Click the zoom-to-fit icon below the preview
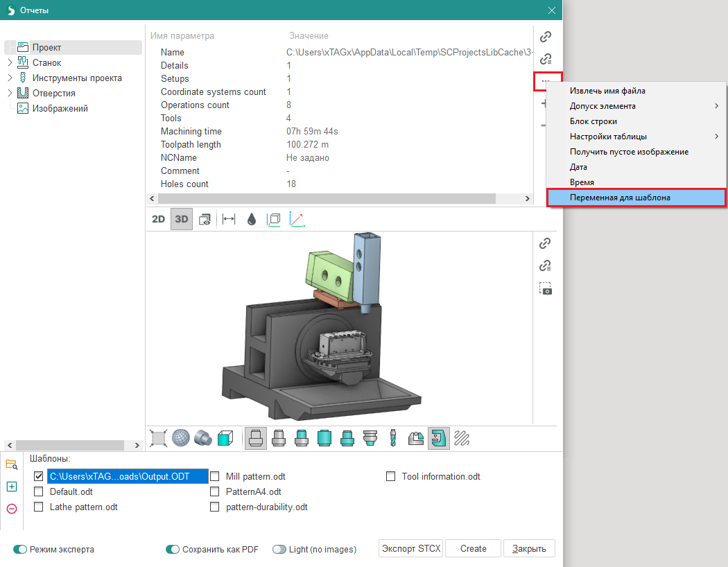Screen dimensions: 728x567 pos(159,438)
